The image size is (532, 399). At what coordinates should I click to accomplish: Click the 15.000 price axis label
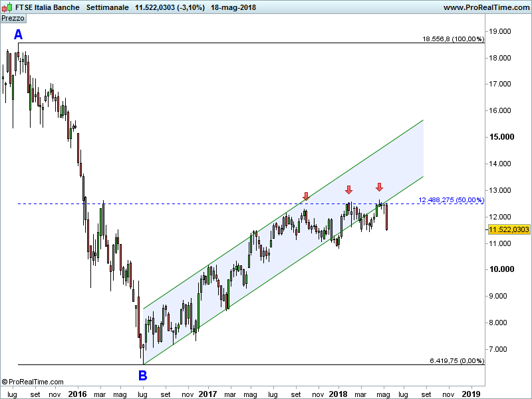click(501, 137)
